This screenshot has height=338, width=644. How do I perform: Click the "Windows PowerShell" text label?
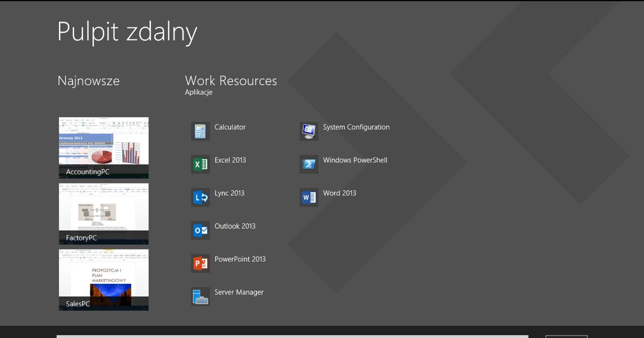[355, 160]
